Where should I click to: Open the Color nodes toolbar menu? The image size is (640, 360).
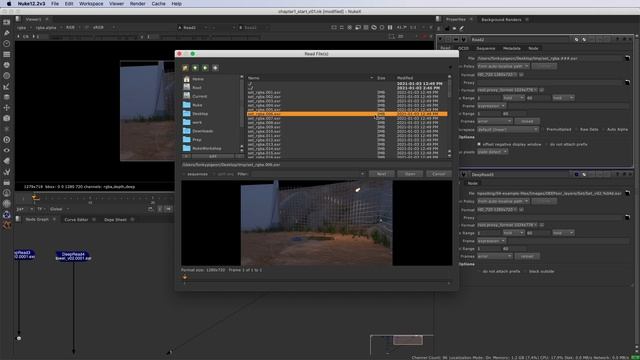click(7, 65)
